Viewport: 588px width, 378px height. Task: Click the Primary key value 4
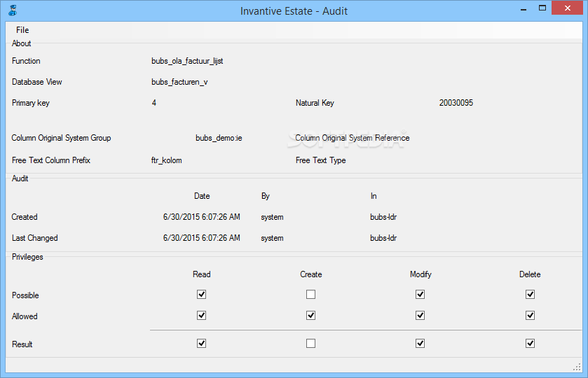154,103
